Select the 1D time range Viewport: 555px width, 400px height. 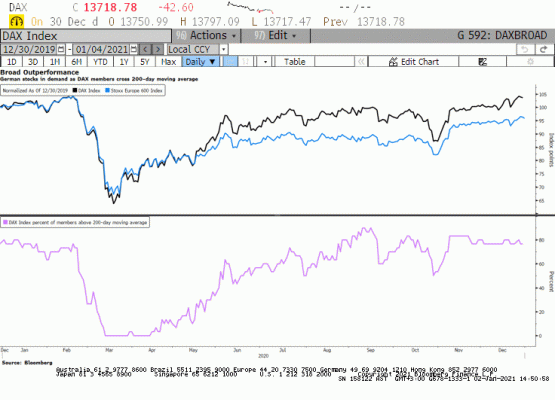(12, 62)
